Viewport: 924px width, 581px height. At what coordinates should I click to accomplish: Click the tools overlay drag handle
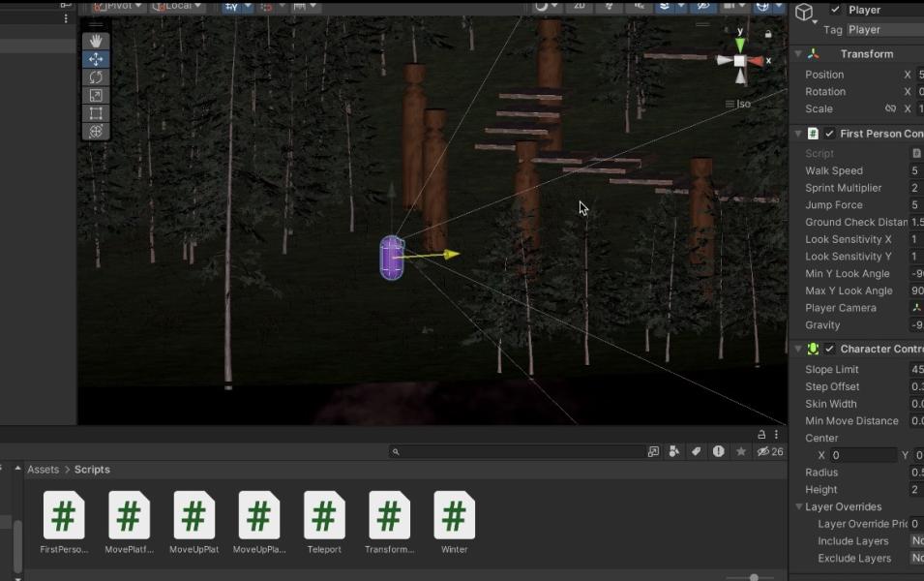[96, 25]
